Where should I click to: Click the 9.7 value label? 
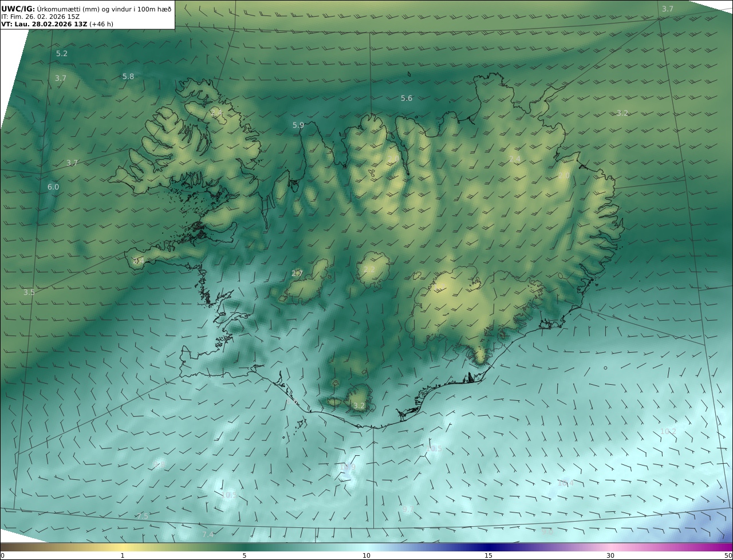(x=408, y=509)
